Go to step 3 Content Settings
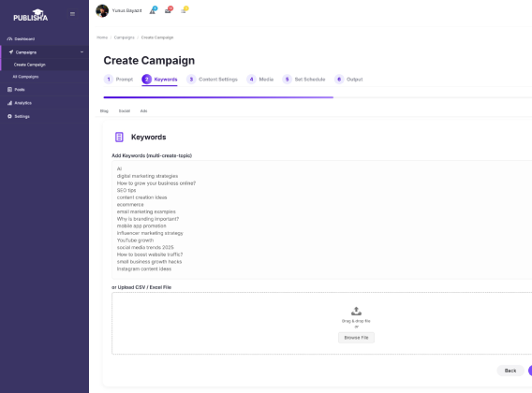 coord(212,80)
